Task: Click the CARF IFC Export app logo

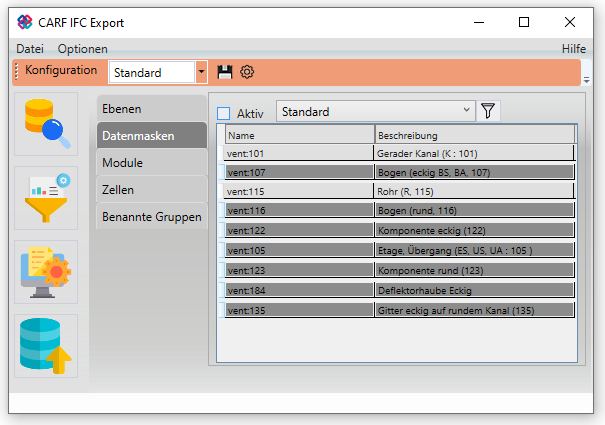Action: (x=25, y=22)
